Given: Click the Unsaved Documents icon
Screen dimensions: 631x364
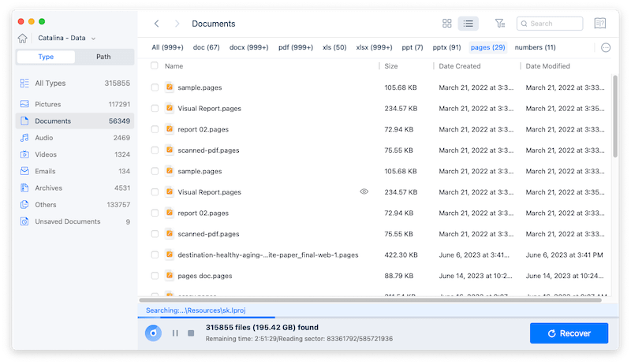Looking at the screenshot, I should tap(24, 221).
